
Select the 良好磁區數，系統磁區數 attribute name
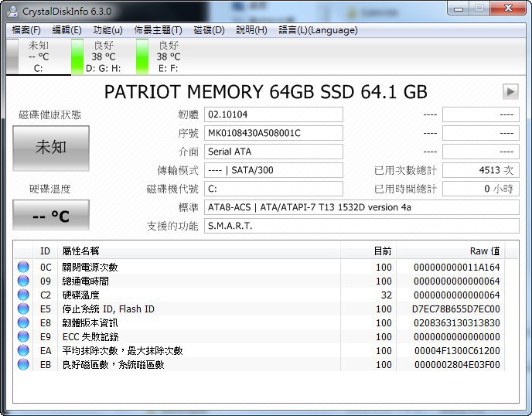pyautogui.click(x=114, y=364)
